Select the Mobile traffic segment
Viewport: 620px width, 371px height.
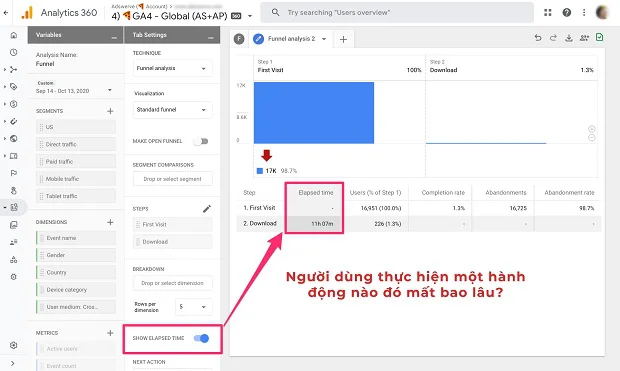tap(76, 179)
